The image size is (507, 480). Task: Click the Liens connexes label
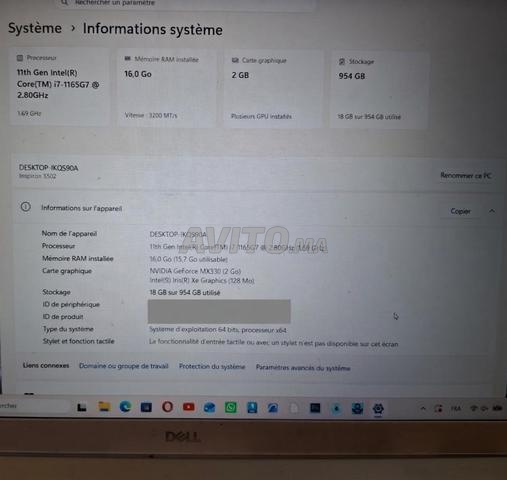46,365
